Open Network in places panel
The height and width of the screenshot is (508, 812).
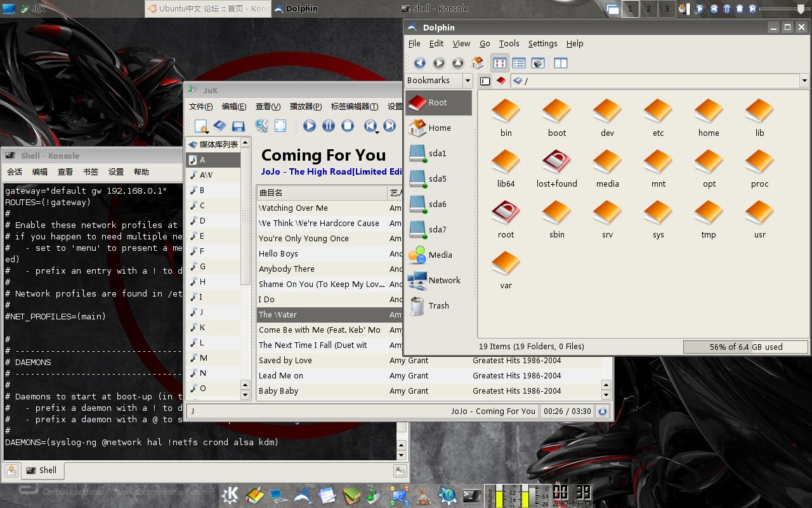tap(438, 280)
